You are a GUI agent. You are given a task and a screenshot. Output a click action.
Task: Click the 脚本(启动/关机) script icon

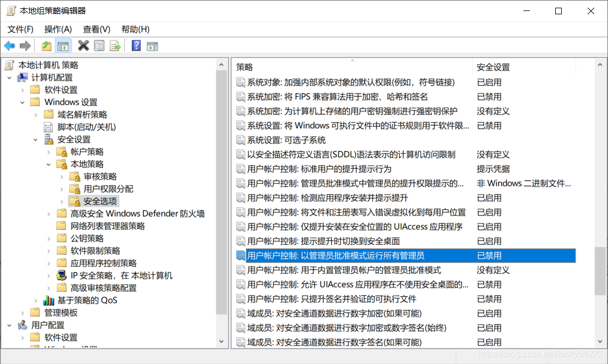pos(48,127)
